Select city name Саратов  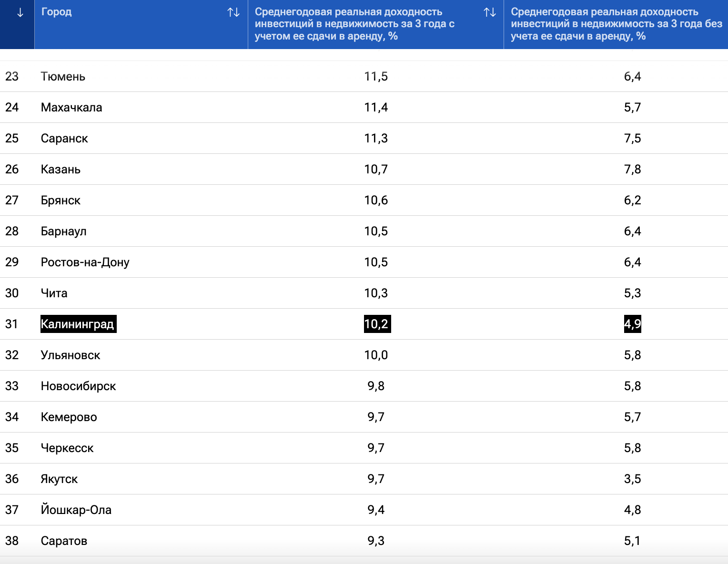[x=64, y=541]
